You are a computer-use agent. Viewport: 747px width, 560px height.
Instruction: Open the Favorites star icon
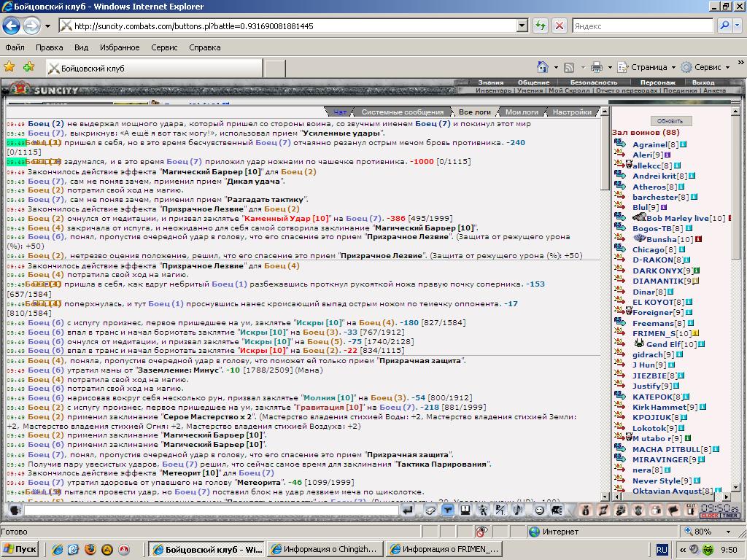[9, 67]
